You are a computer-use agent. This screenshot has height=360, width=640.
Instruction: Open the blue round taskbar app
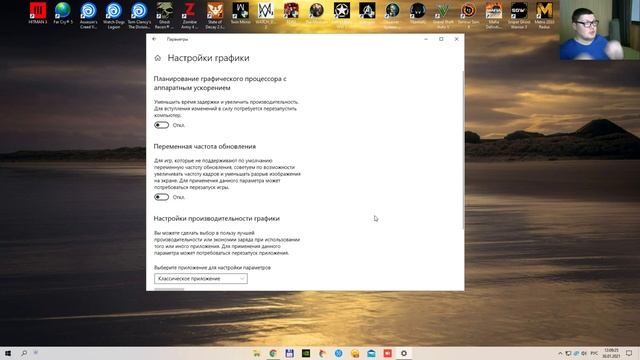tap(338, 353)
